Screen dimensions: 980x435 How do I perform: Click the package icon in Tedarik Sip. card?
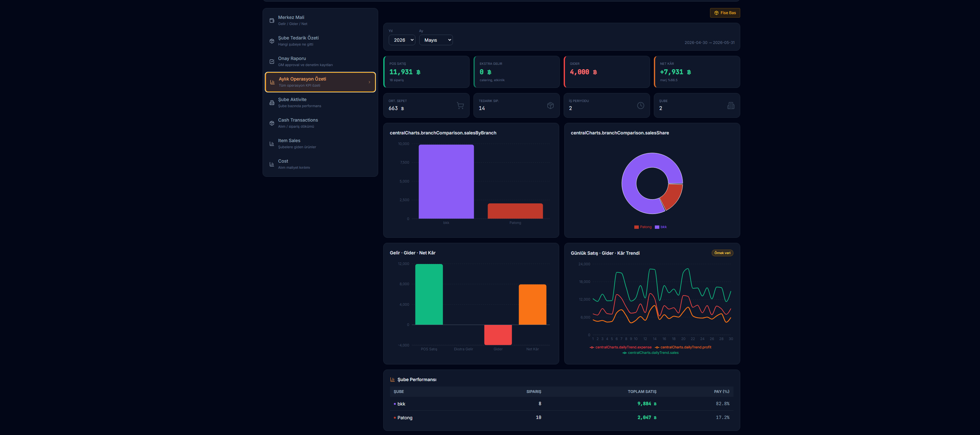tap(550, 105)
